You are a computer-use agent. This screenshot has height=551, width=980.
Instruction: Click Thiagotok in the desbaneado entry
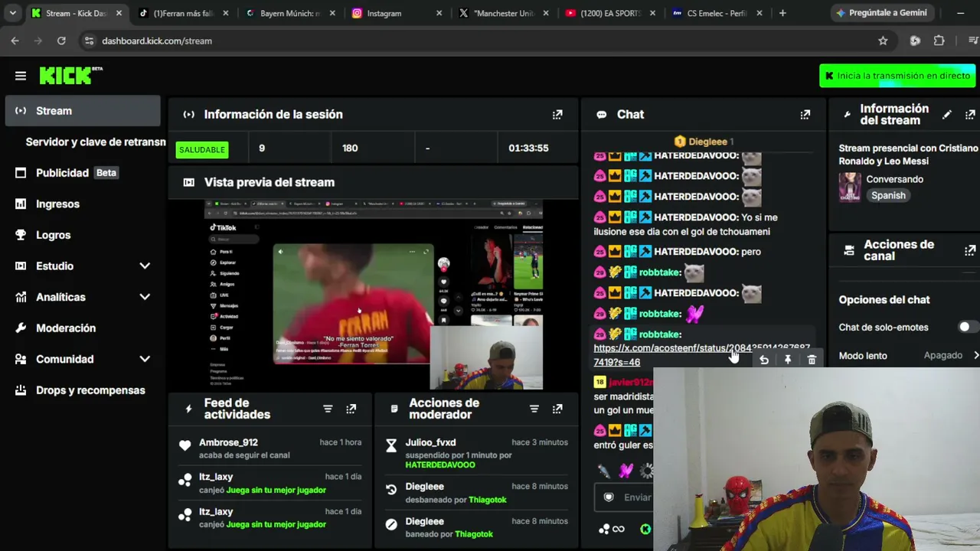pyautogui.click(x=486, y=500)
